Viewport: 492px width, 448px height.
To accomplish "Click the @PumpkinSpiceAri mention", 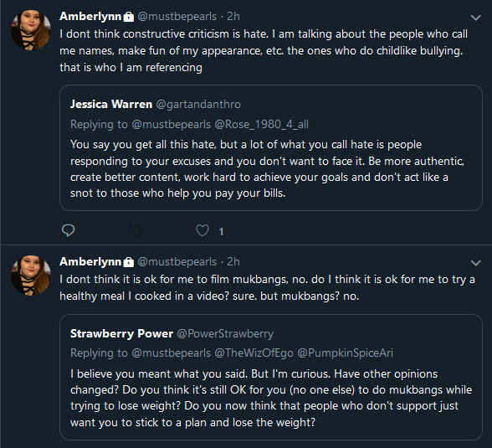I will pyautogui.click(x=345, y=353).
